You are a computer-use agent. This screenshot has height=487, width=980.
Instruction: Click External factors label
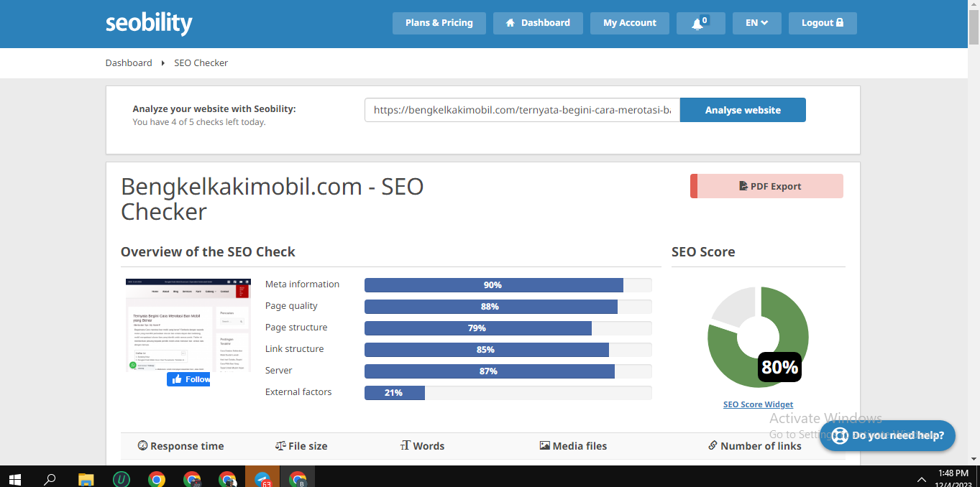298,392
